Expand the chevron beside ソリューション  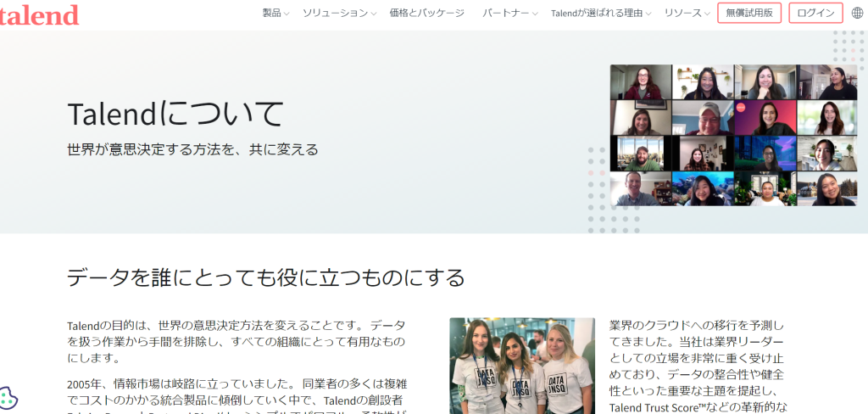374,14
